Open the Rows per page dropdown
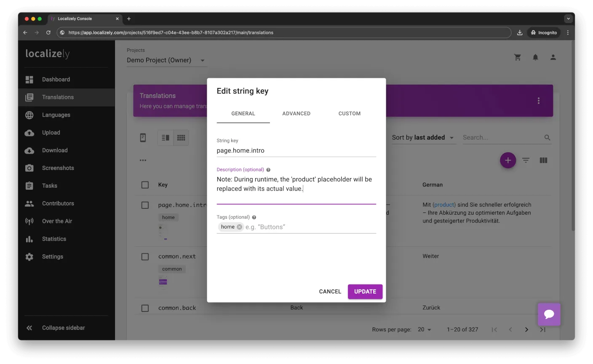 (x=425, y=329)
